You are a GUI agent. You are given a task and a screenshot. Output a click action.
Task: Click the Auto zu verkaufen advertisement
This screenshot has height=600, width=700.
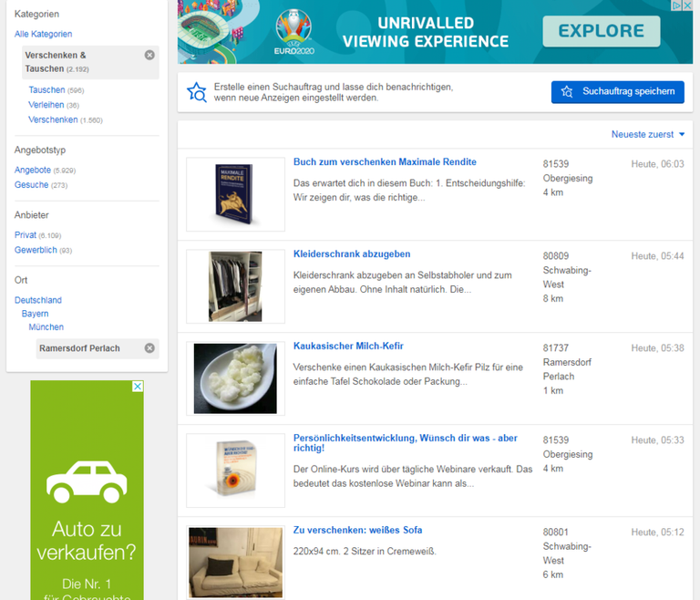[87, 490]
